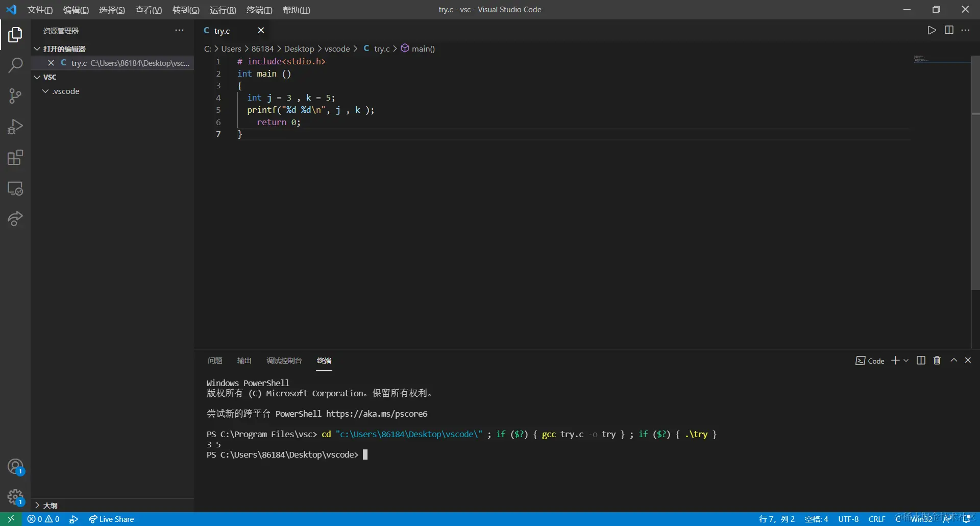This screenshot has width=980, height=526.
Task: Select the Code terminal label
Action: coord(870,361)
